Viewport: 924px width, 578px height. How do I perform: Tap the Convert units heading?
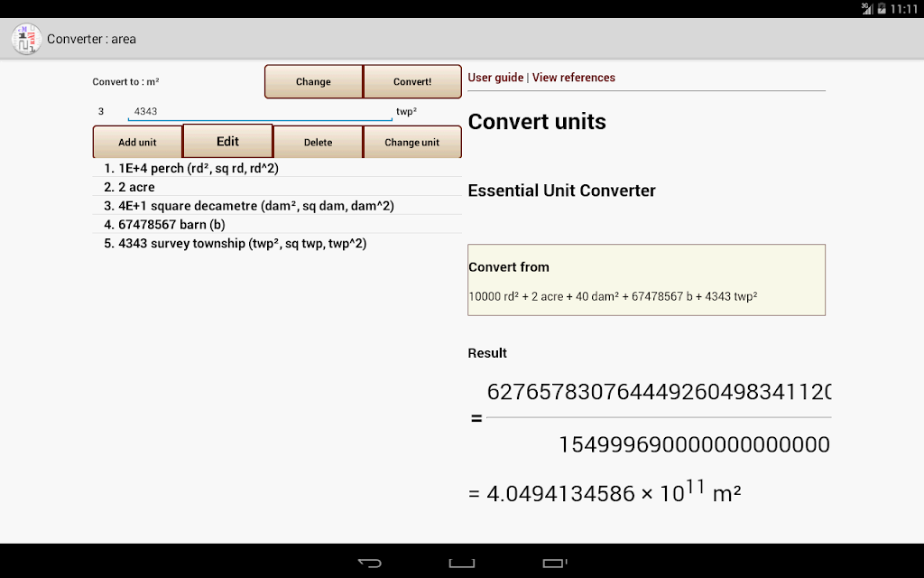[537, 122]
